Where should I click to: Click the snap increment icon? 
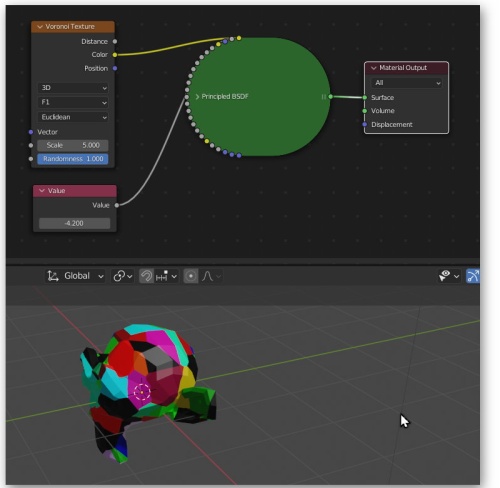162,276
